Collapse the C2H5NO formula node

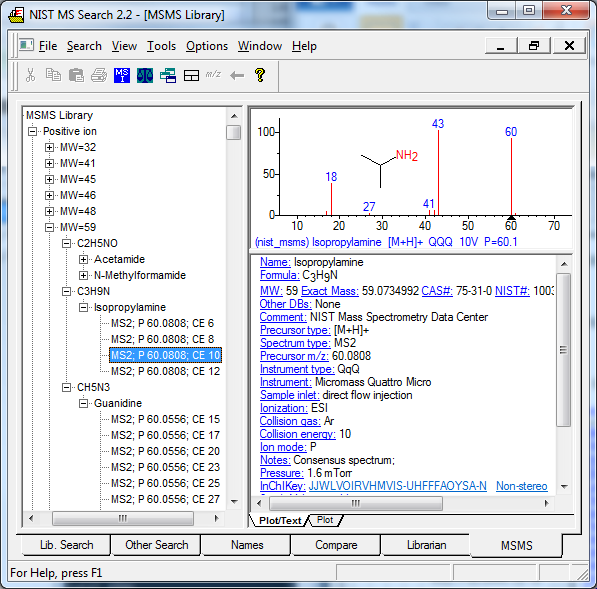[x=66, y=243]
